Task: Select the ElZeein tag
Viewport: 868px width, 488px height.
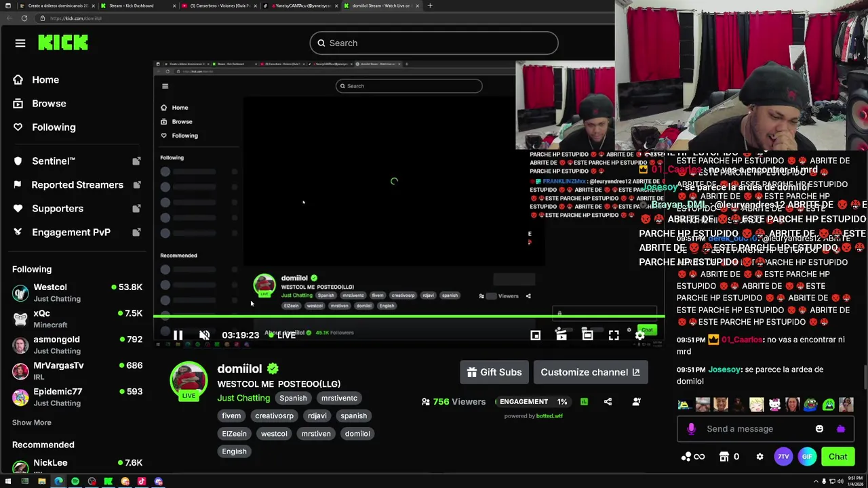Action: pos(234,433)
